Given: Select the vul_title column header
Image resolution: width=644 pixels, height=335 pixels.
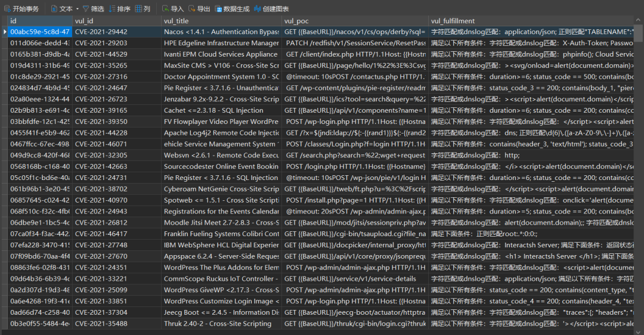Looking at the screenshot, I should (221, 21).
